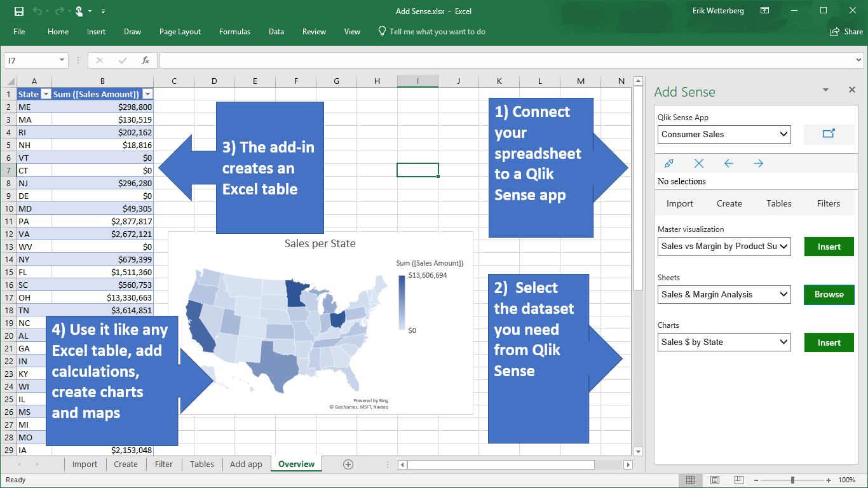Image resolution: width=868 pixels, height=488 pixels.
Task: Open the File menu
Action: [x=19, y=32]
